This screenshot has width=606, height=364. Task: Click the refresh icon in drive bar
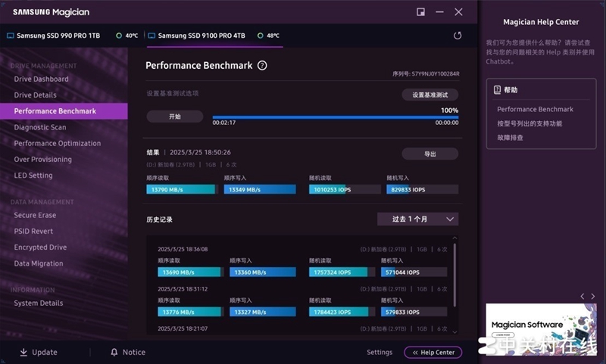click(458, 36)
